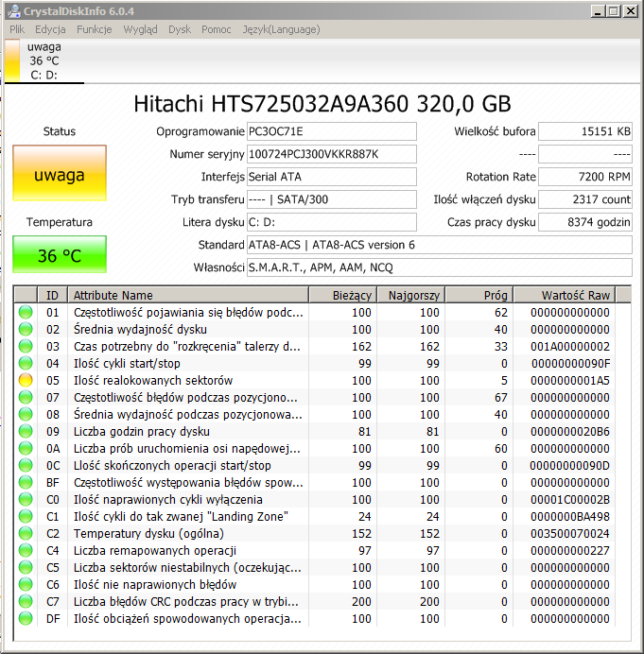Open the Wygląd menu

(x=140, y=29)
